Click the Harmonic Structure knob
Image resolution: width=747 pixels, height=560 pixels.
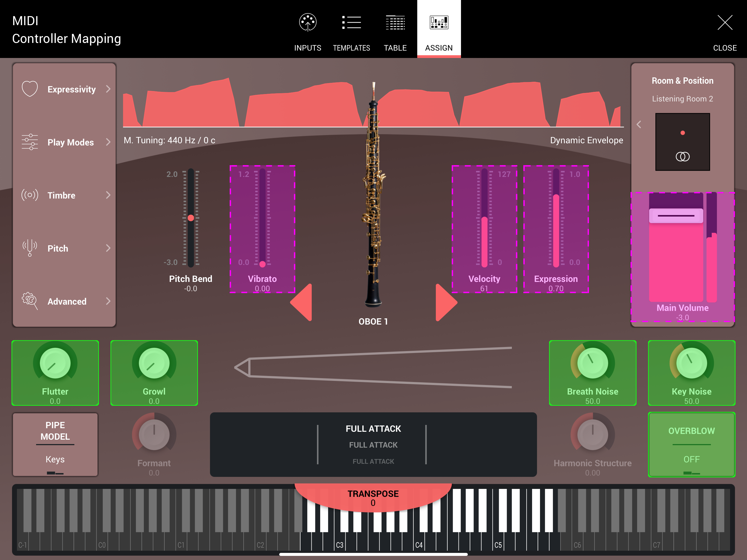coord(593,435)
